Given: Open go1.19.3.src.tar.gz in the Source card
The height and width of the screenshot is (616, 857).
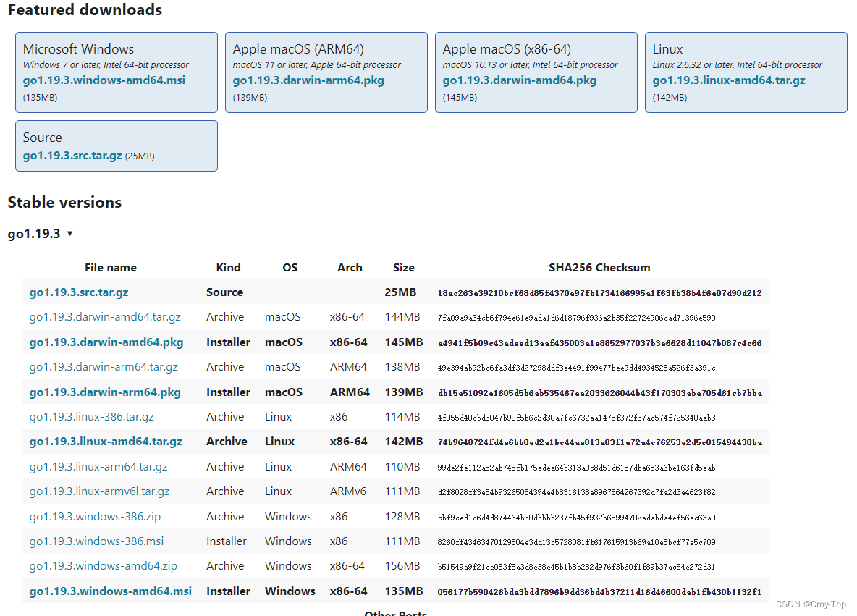Looking at the screenshot, I should pos(72,156).
